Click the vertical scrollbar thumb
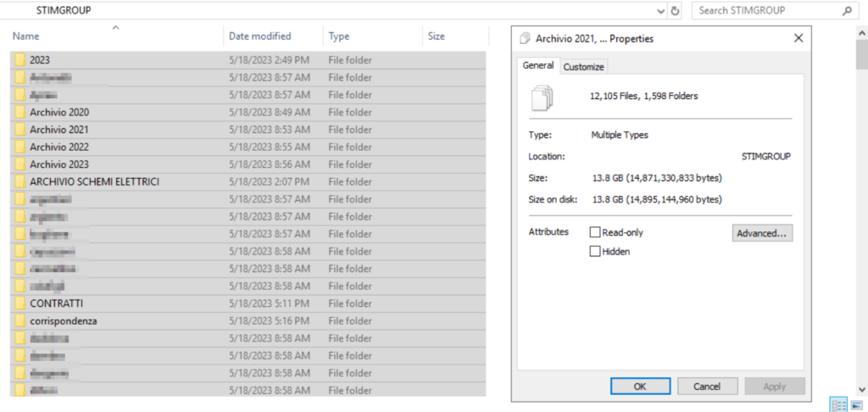Image resolution: width=868 pixels, height=412 pixels. point(861,56)
